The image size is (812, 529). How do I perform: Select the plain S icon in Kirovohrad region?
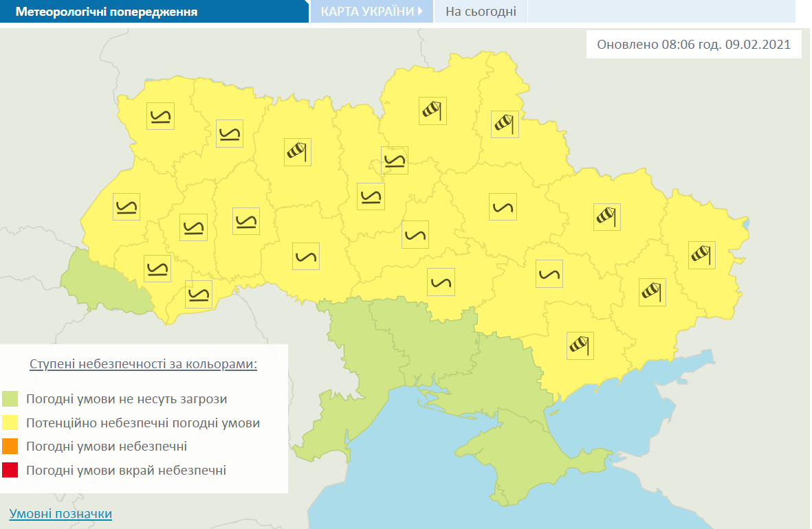pos(441,282)
